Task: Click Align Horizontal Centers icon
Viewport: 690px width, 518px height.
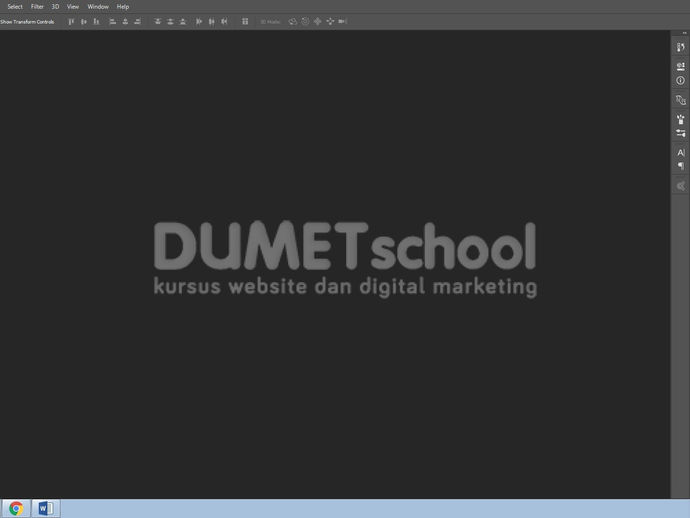Action: [x=125, y=22]
